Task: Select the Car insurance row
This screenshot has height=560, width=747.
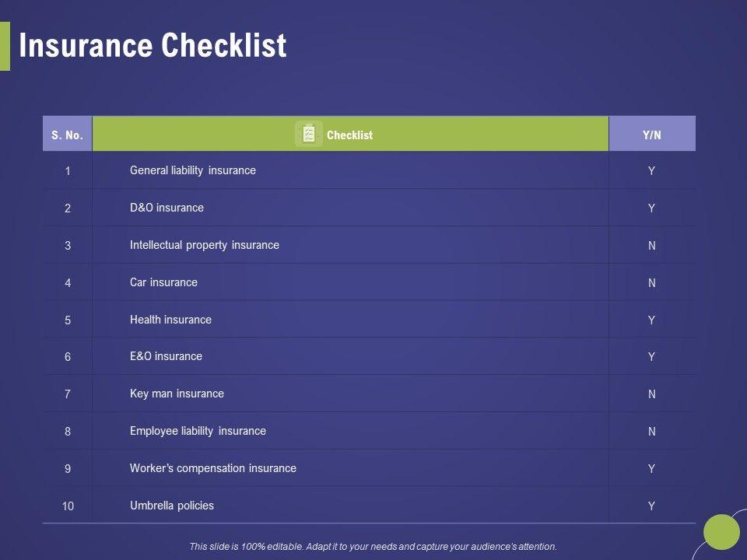Action: (163, 282)
